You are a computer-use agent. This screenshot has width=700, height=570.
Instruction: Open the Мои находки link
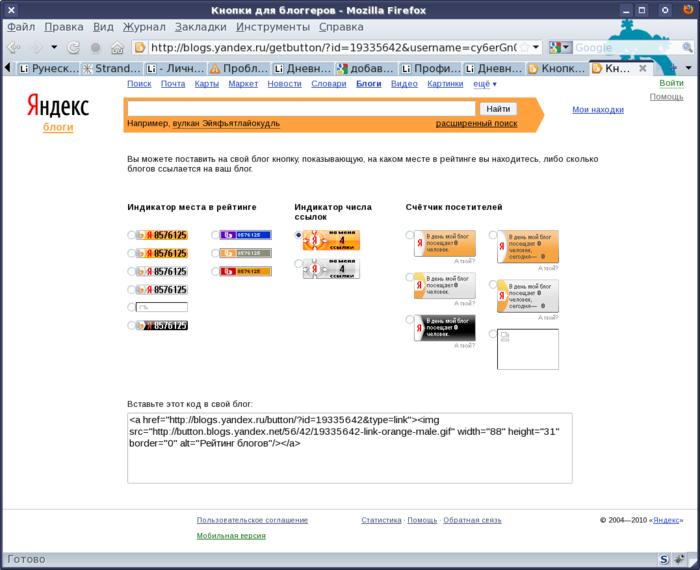coord(598,110)
